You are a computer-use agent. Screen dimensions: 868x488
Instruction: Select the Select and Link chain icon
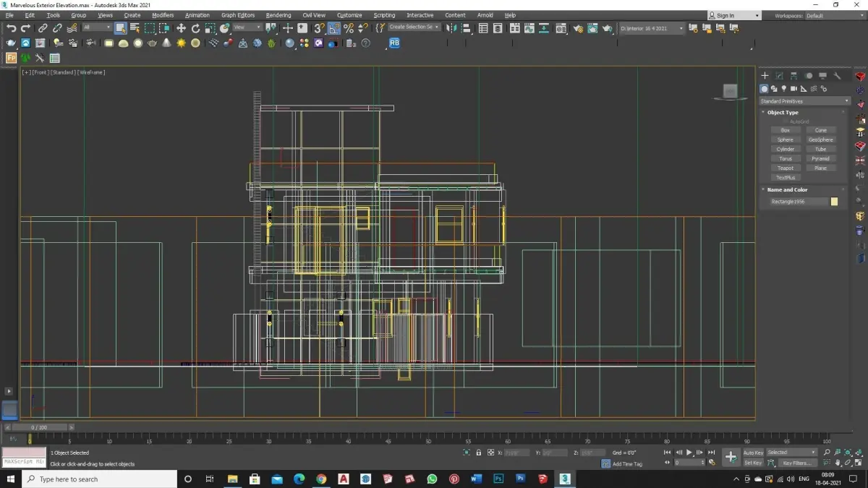[43, 28]
